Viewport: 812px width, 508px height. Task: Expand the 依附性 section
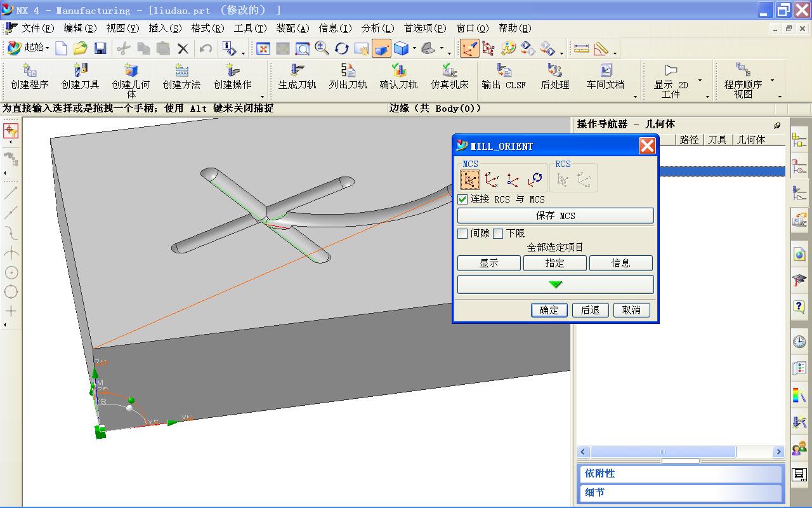681,474
